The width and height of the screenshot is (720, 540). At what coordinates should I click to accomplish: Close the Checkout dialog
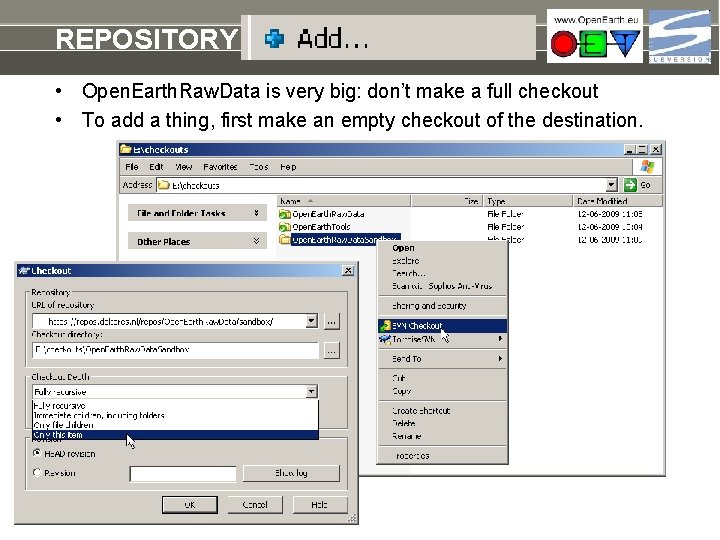click(348, 270)
